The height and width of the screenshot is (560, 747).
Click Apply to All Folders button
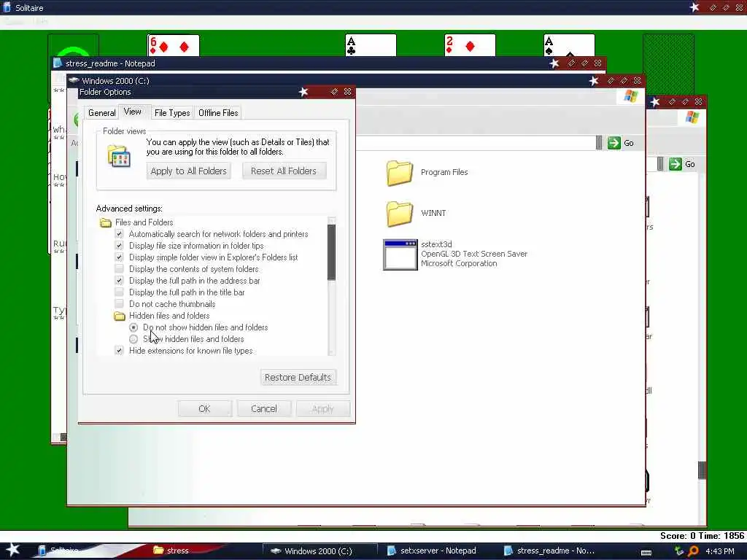[189, 171]
